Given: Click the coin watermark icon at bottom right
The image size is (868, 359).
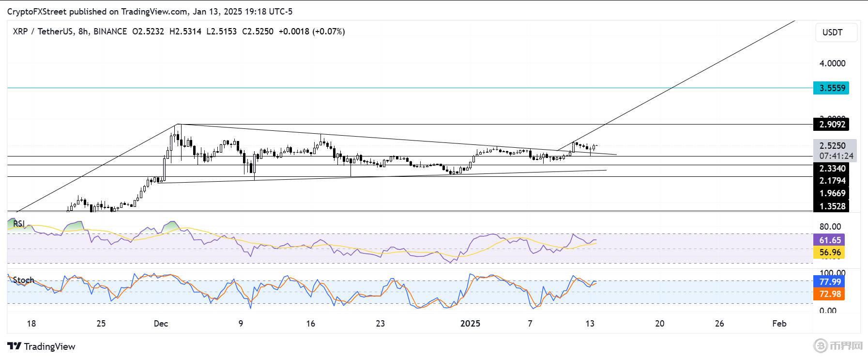Looking at the screenshot, I should (821, 346).
